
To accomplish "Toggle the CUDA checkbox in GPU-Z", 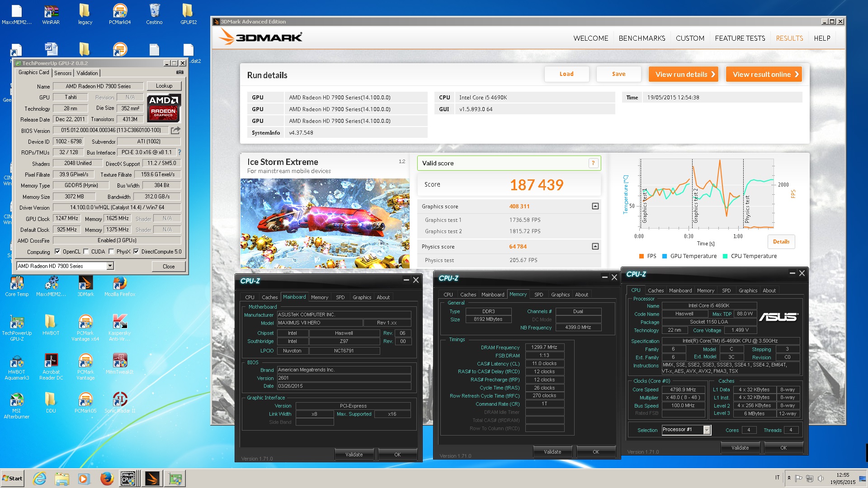I will pyautogui.click(x=86, y=252).
